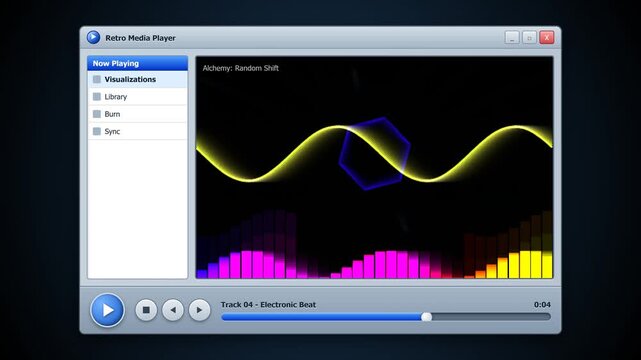
Task: Click the square icon beside Sync
Action: (x=96, y=131)
